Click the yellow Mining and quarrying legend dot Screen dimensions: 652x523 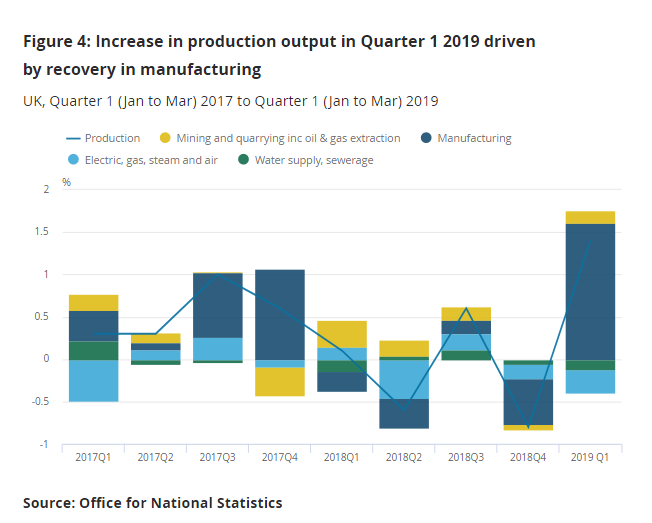click(165, 138)
